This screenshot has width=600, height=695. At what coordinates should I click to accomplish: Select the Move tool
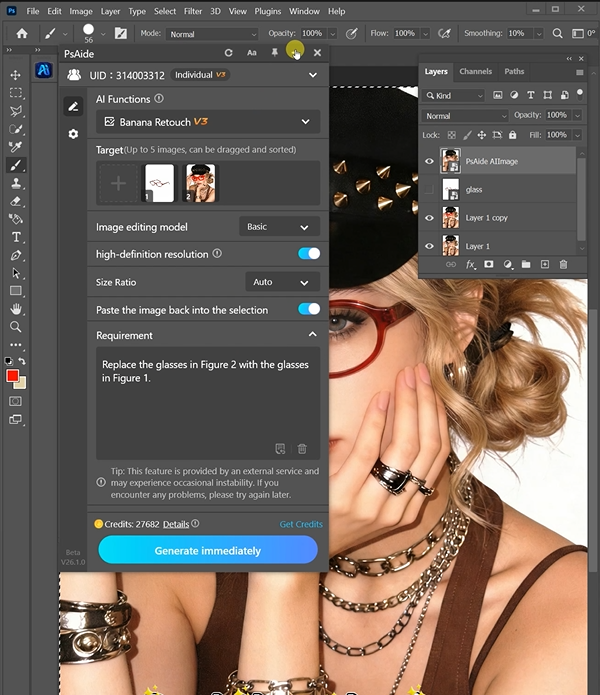coord(16,75)
